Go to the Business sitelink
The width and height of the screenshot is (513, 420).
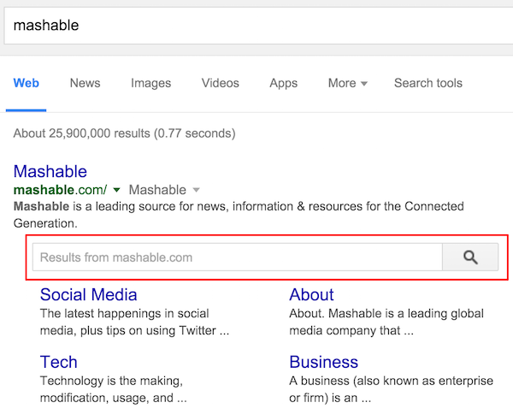[x=323, y=362]
